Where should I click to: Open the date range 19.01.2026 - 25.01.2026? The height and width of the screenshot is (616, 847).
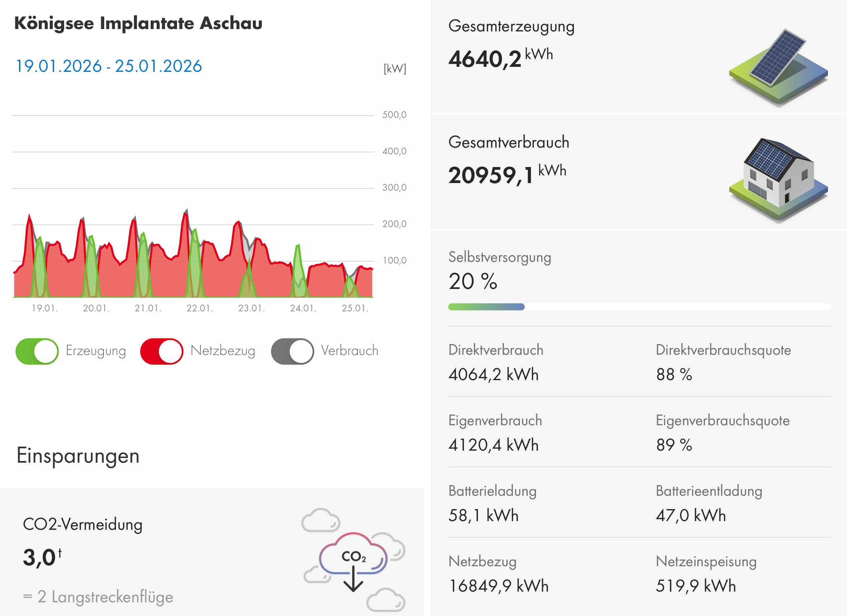pos(108,66)
